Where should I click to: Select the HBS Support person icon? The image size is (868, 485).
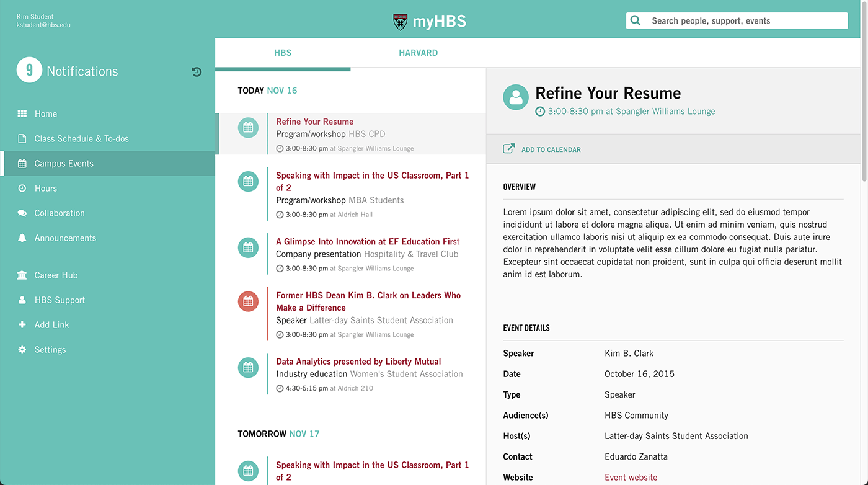click(22, 300)
